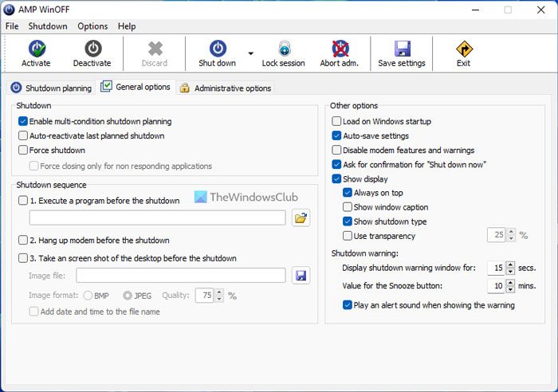
Task: Enable the Use transparency checkbox
Action: pos(348,236)
